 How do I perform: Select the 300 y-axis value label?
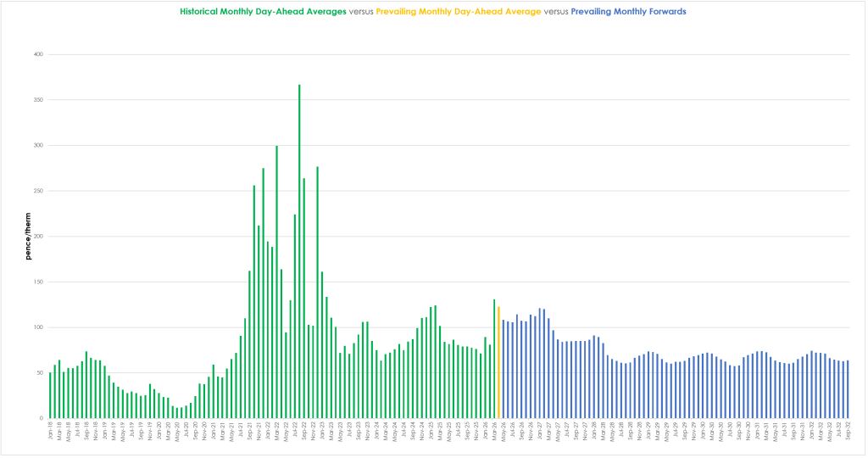pos(38,146)
